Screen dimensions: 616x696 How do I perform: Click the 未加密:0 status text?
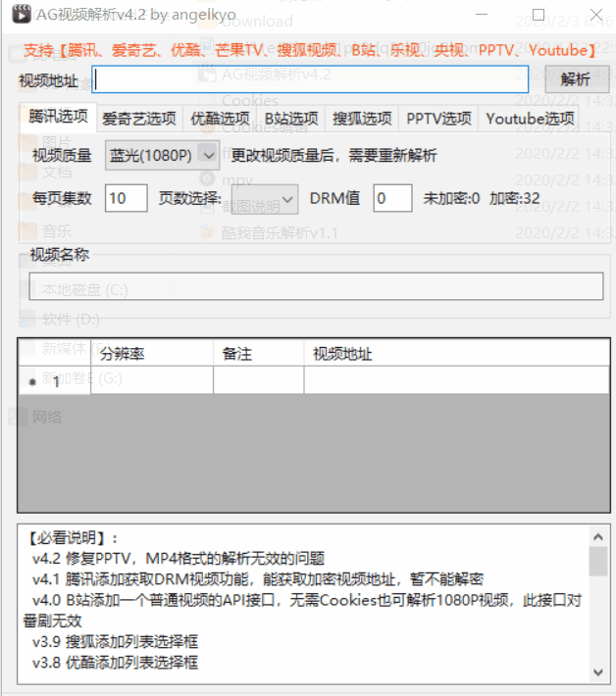451,198
